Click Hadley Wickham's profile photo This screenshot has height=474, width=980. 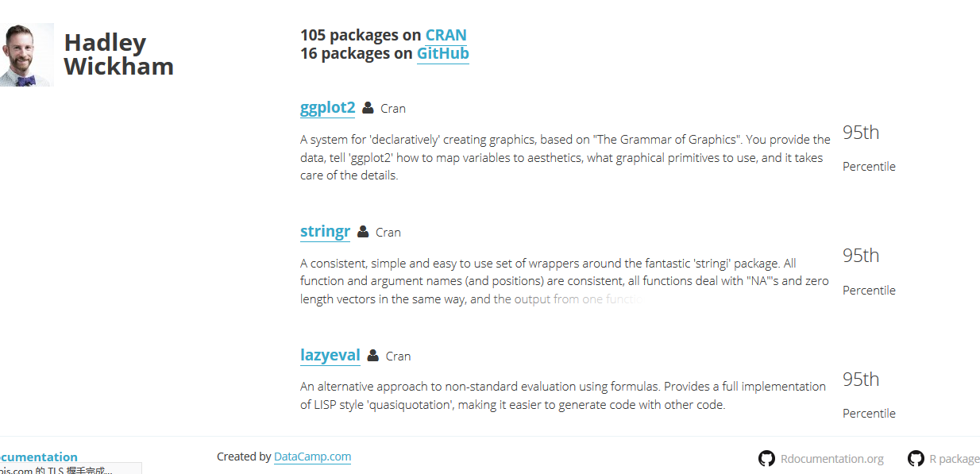pos(26,54)
